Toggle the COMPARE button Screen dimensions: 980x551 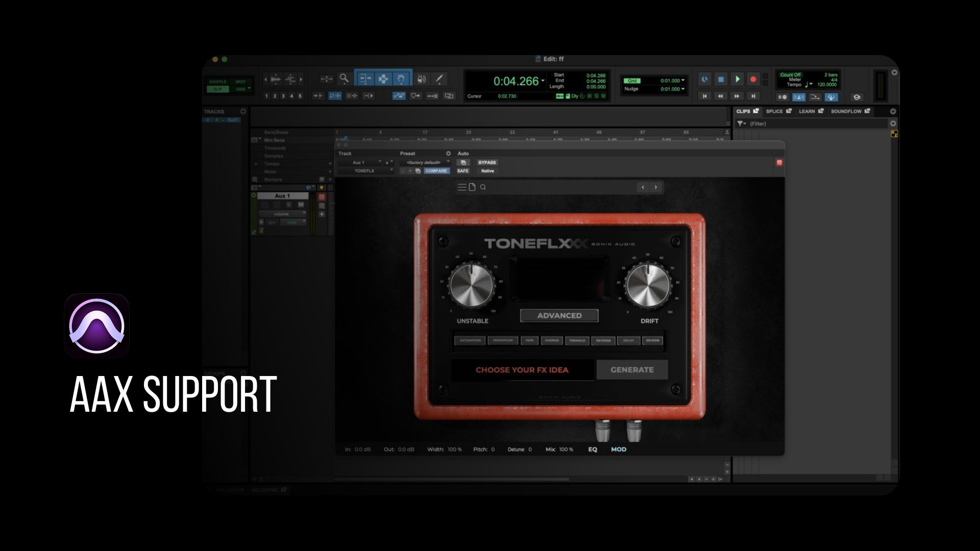tap(436, 171)
